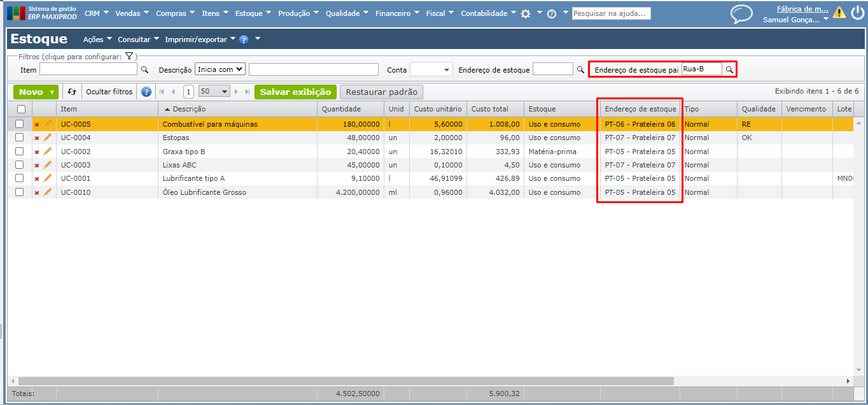Viewport: 868px width, 405px height.
Task: Select the checkbox for Óleo Lubrificante Grosso
Action: (x=19, y=192)
